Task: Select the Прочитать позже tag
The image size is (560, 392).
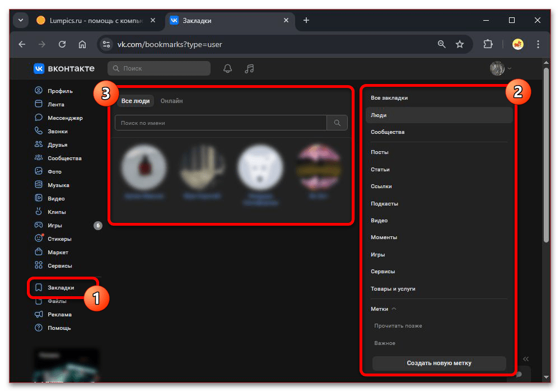Action: (x=398, y=326)
